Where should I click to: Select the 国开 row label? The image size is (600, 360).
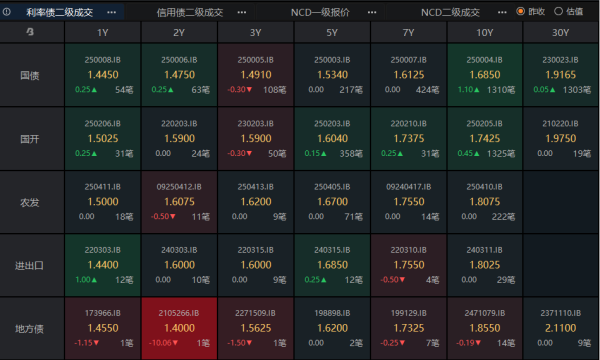coord(30,139)
